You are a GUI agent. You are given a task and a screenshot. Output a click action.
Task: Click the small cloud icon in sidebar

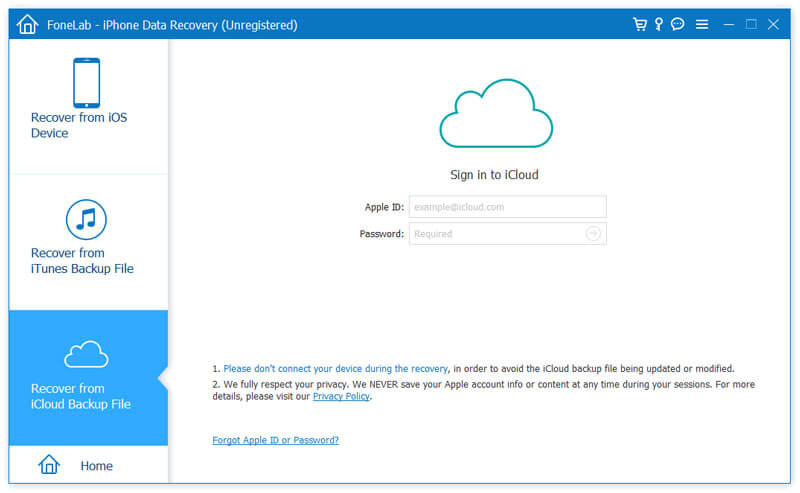click(x=86, y=354)
